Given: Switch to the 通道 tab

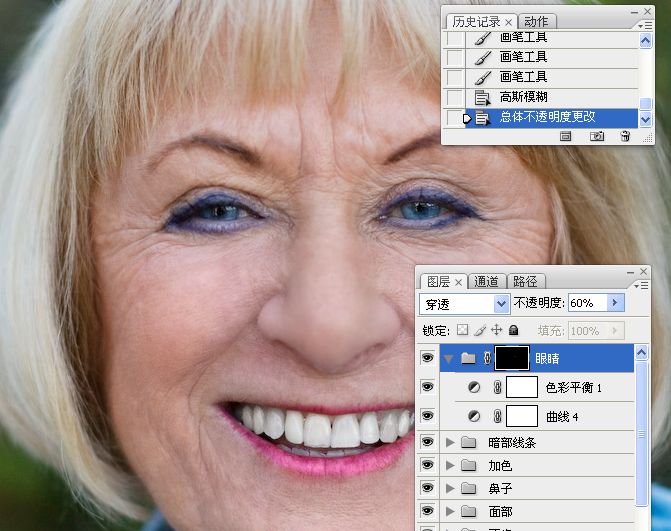Looking at the screenshot, I should [x=487, y=282].
